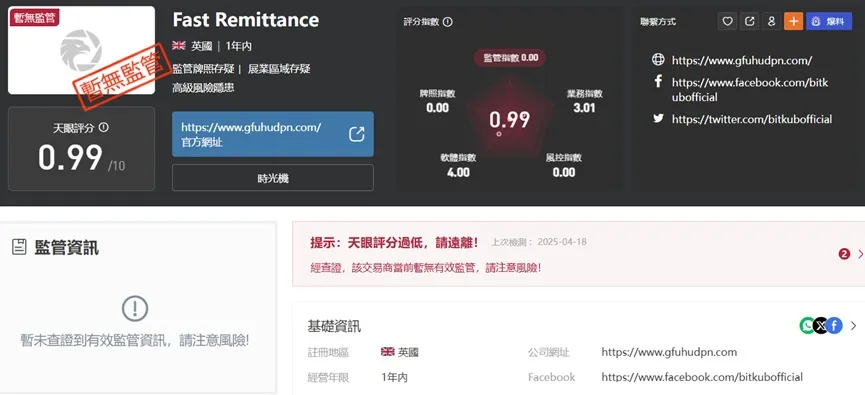
Task: Click the WhatsApp icon in 基礎資訊
Action: pos(808,325)
